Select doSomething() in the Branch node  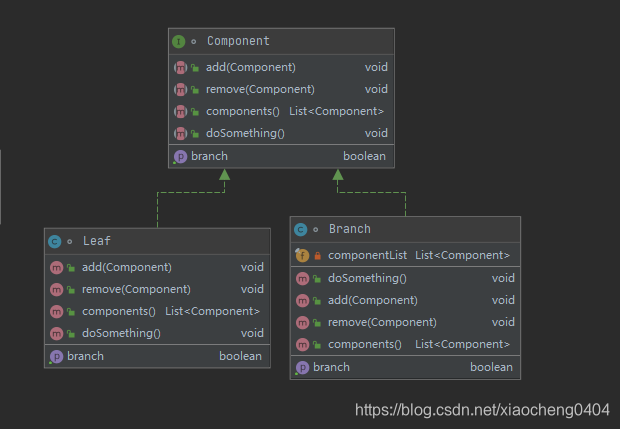(367, 278)
